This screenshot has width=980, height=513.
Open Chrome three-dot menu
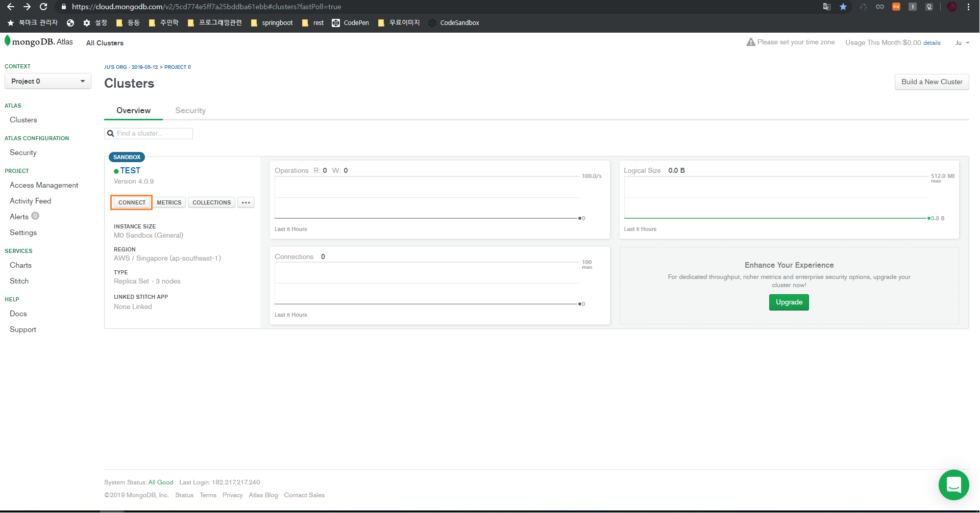(968, 7)
